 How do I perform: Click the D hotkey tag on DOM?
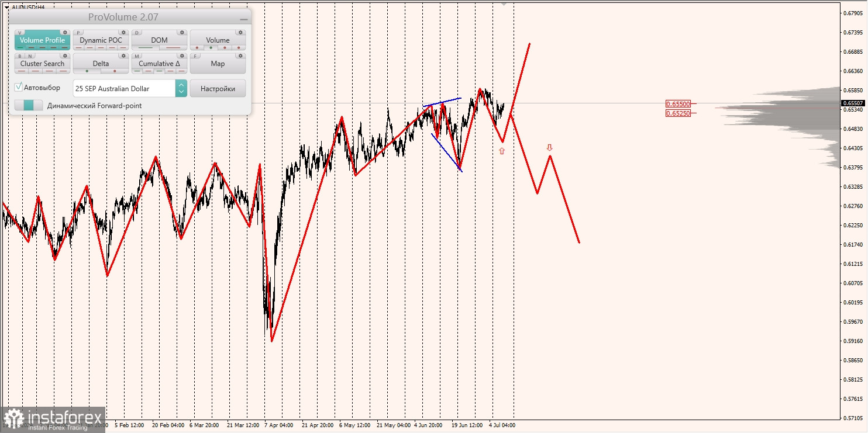point(137,33)
